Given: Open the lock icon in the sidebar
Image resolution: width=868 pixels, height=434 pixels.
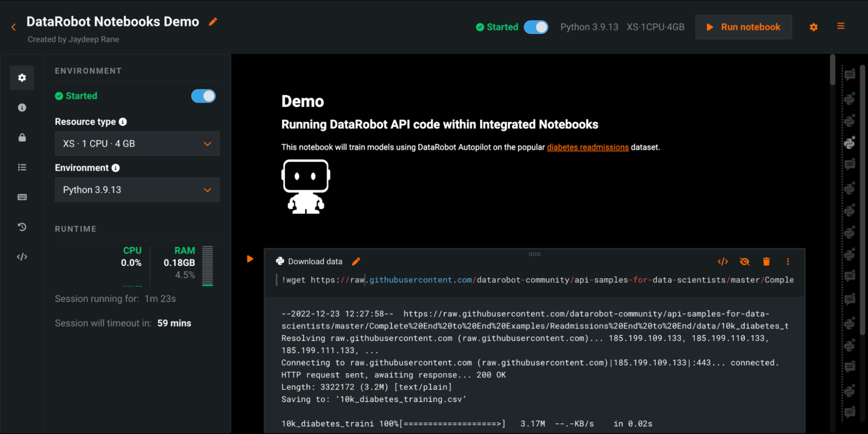Looking at the screenshot, I should pyautogui.click(x=22, y=137).
